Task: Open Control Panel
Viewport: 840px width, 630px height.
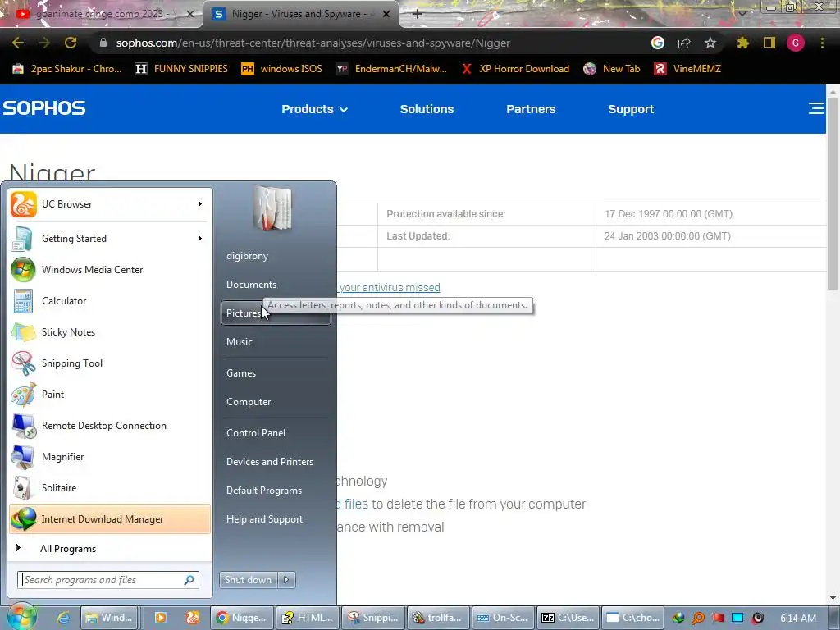Action: pyautogui.click(x=276, y=433)
